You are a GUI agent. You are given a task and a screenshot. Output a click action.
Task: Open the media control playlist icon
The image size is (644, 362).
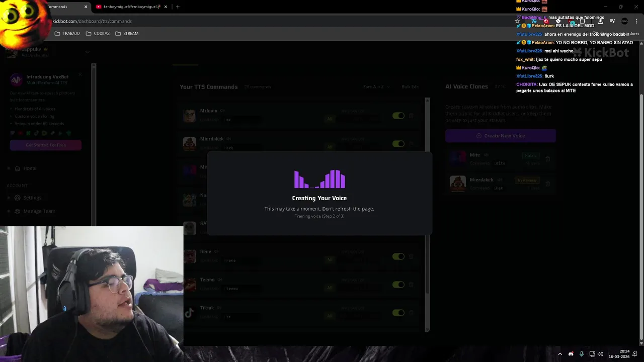pos(612,21)
